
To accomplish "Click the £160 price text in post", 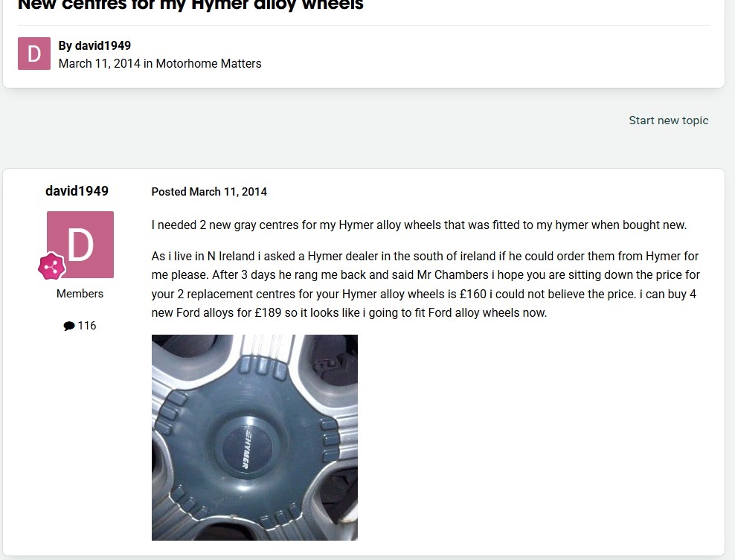I will coord(473,294).
